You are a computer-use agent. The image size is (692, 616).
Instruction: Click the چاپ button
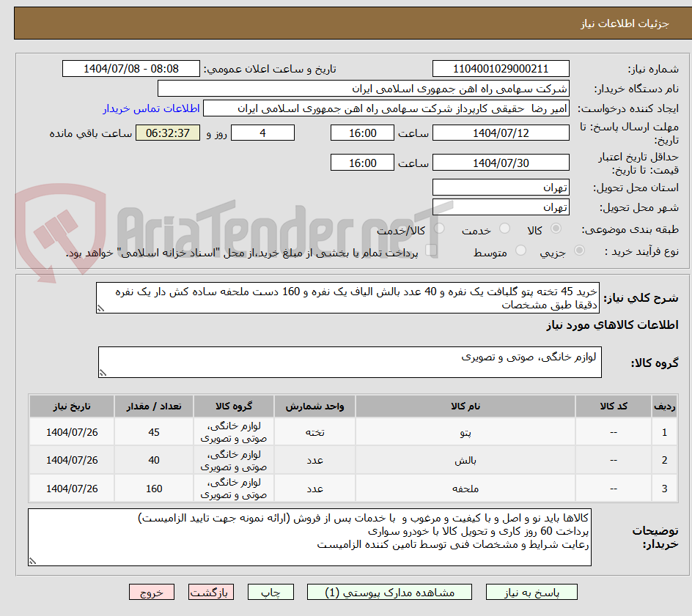270,592
